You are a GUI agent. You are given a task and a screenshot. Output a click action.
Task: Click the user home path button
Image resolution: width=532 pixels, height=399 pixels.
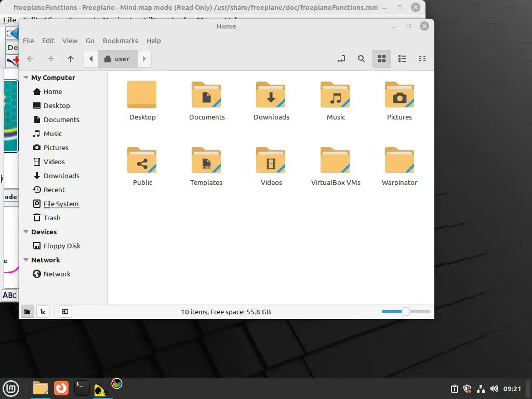(x=118, y=59)
